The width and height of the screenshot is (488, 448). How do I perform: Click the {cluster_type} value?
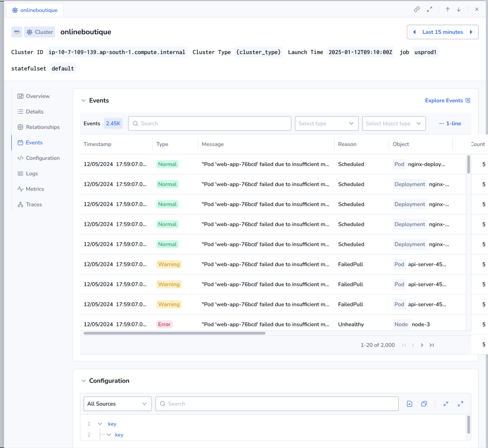[x=259, y=52]
